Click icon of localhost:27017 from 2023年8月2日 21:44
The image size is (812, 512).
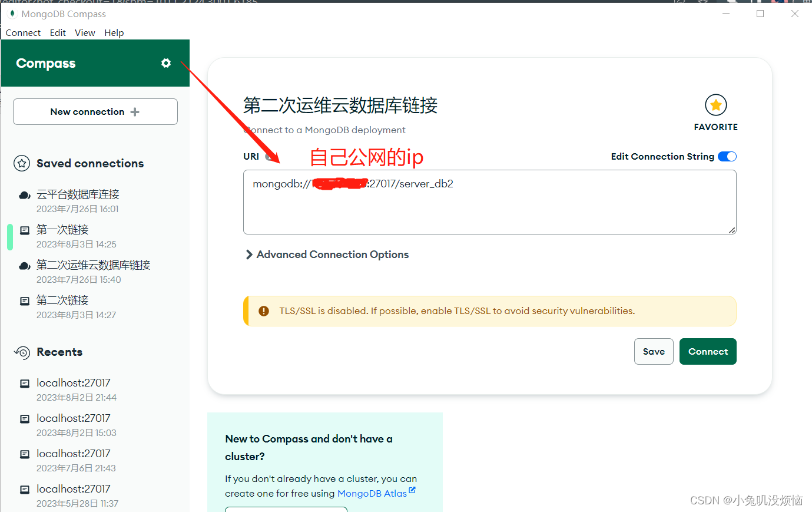[25, 384]
